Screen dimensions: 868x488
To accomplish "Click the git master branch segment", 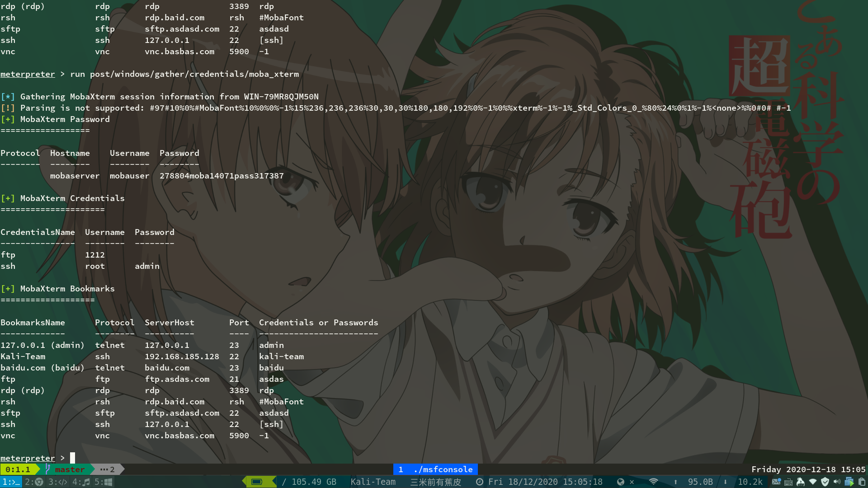I will coord(70,469).
